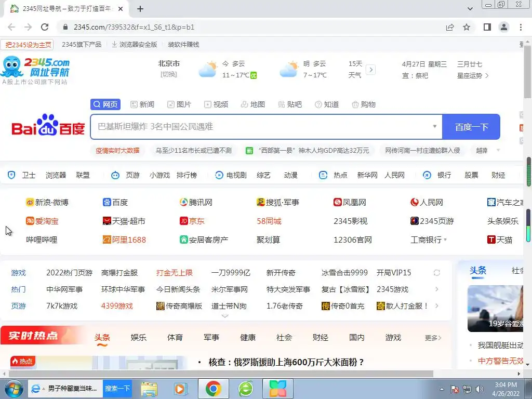This screenshot has width=532, height=399.
Task: Click the vertical page scrollbar
Action: pos(528,71)
